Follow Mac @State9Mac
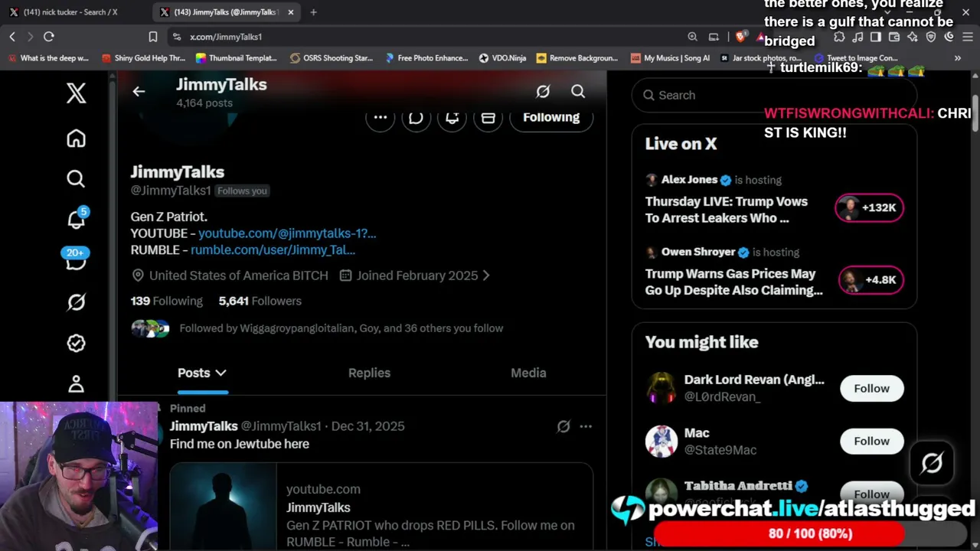Viewport: 980px width, 551px height. point(871,442)
